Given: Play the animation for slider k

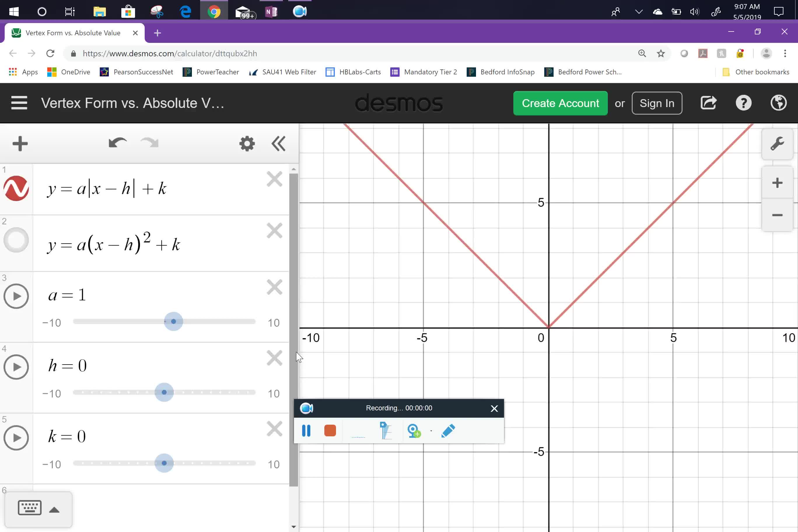Looking at the screenshot, I should point(16,437).
